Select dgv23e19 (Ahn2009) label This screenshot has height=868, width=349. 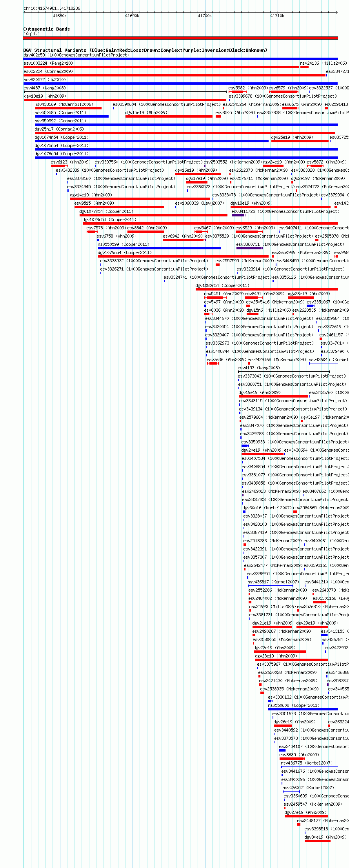point(276,656)
